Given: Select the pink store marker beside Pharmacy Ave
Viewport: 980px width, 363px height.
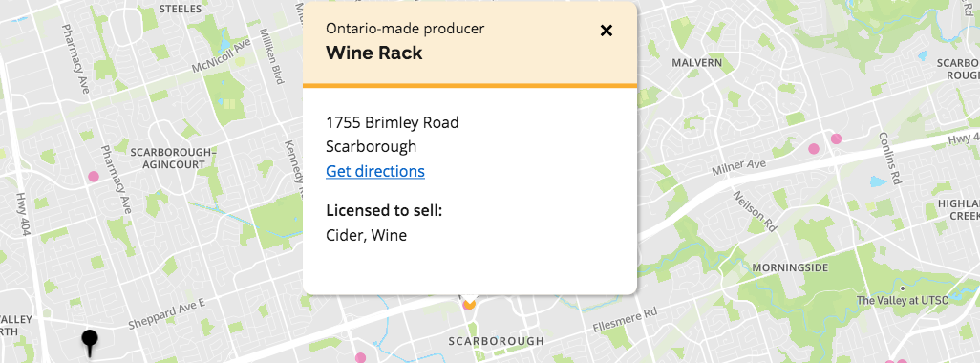Looking at the screenshot, I should coord(94,177).
